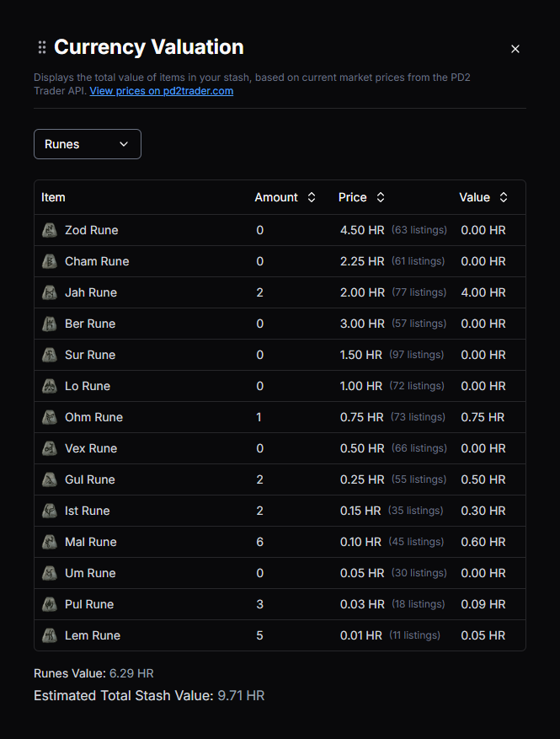Click the 1.50 HR Sur price
Image resolution: width=560 pixels, height=739 pixels.
click(361, 355)
